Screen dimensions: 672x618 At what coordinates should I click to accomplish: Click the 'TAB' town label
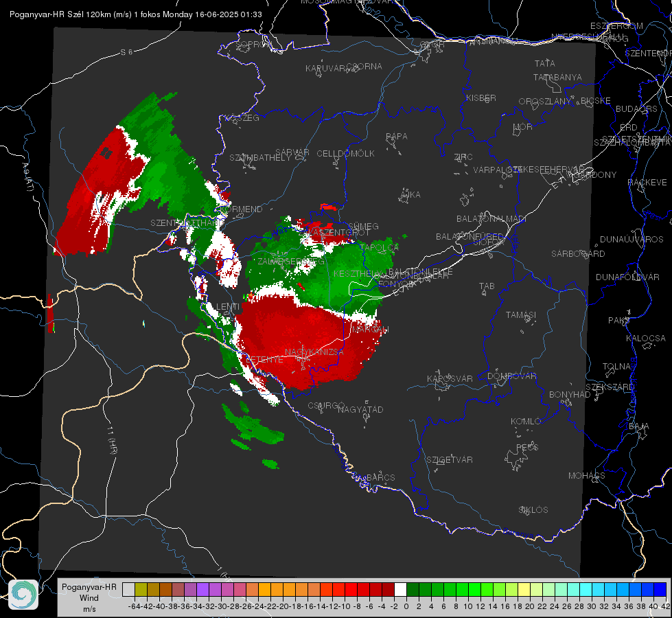(487, 286)
